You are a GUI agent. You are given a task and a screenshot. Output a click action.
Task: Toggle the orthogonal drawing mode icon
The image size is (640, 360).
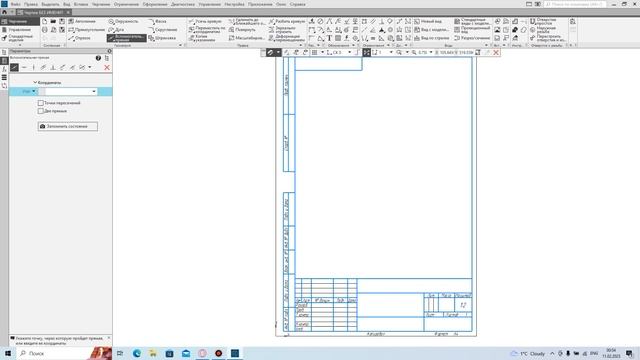pos(357,52)
